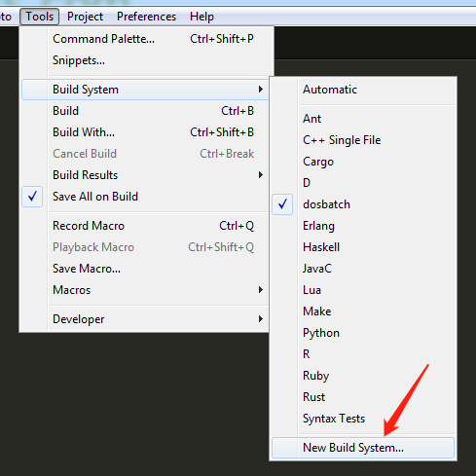
Task: Expand the Build Results submenu
Action: tap(145, 175)
